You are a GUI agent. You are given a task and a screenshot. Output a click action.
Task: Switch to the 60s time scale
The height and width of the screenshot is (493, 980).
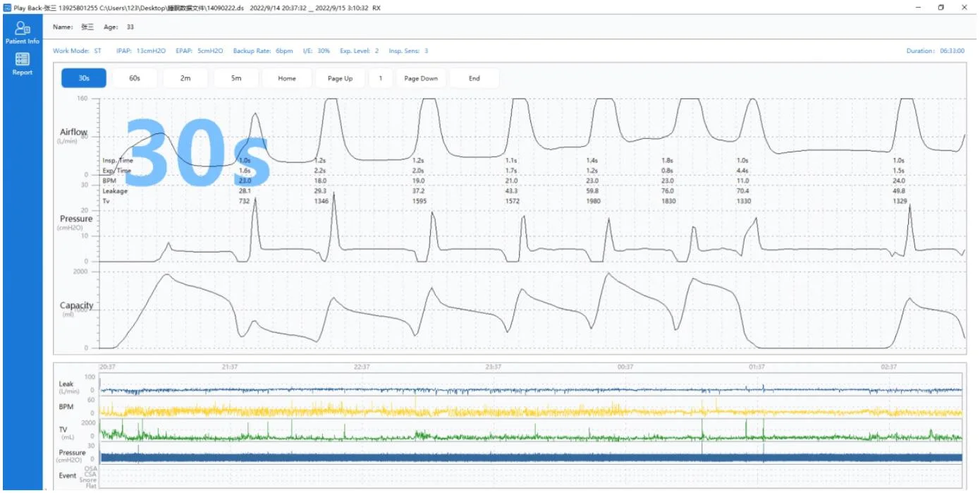click(x=135, y=78)
